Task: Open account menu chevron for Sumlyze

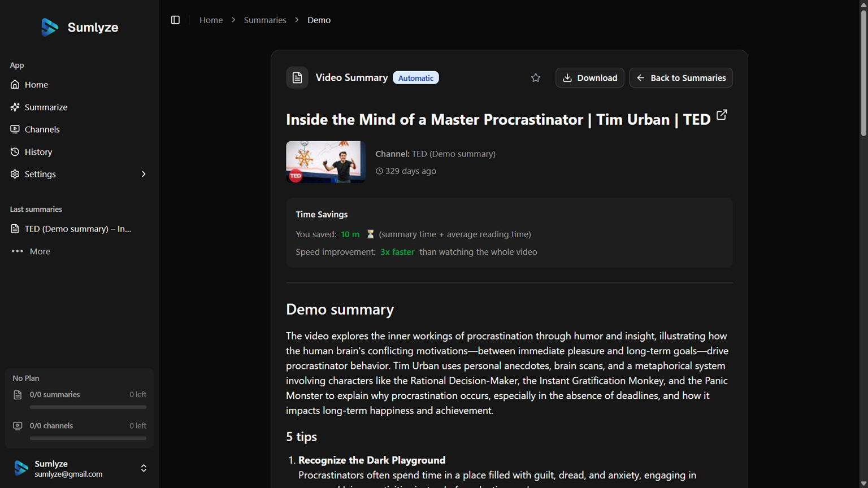Action: tap(144, 468)
